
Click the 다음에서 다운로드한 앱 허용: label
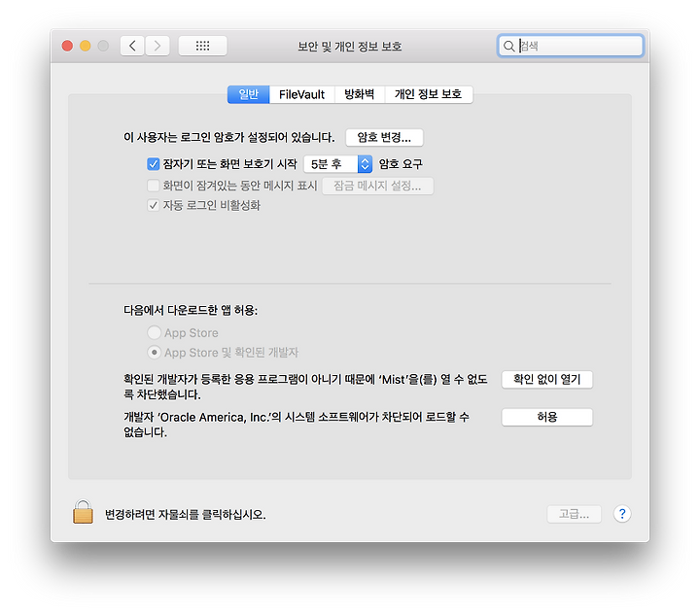[191, 310]
